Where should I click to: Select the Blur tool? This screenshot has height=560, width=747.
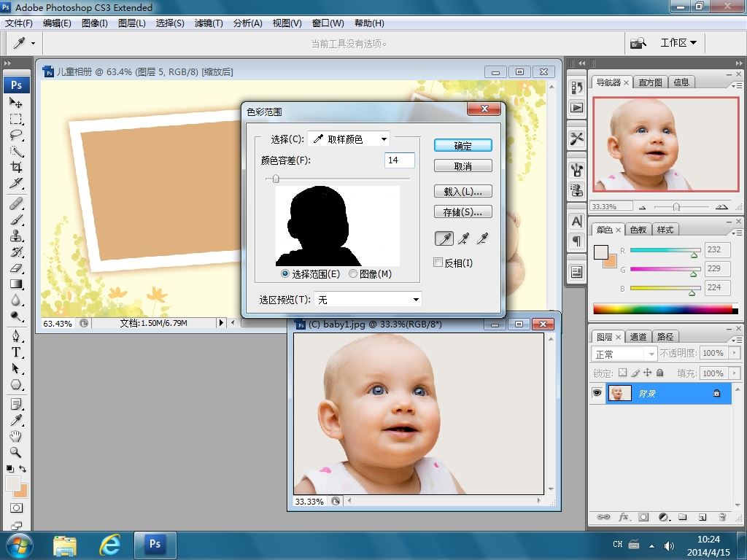click(16, 300)
